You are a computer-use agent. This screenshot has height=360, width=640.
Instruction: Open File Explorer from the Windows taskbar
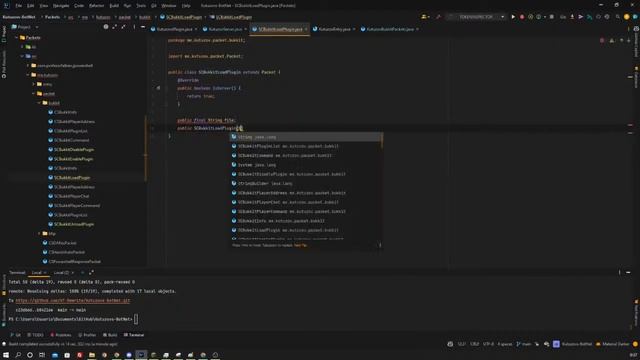pyautogui.click(x=92, y=355)
